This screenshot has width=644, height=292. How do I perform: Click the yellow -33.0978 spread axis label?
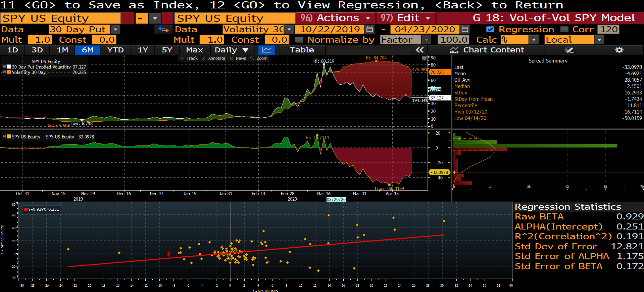440,172
